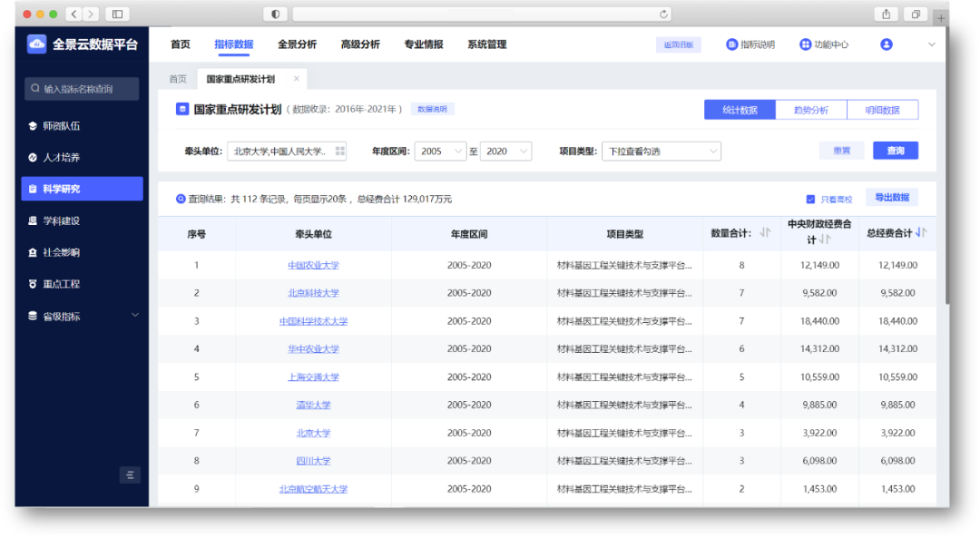Click the 师资队伍 sidebar icon
Viewport: 980px width, 538px height.
coord(33,126)
